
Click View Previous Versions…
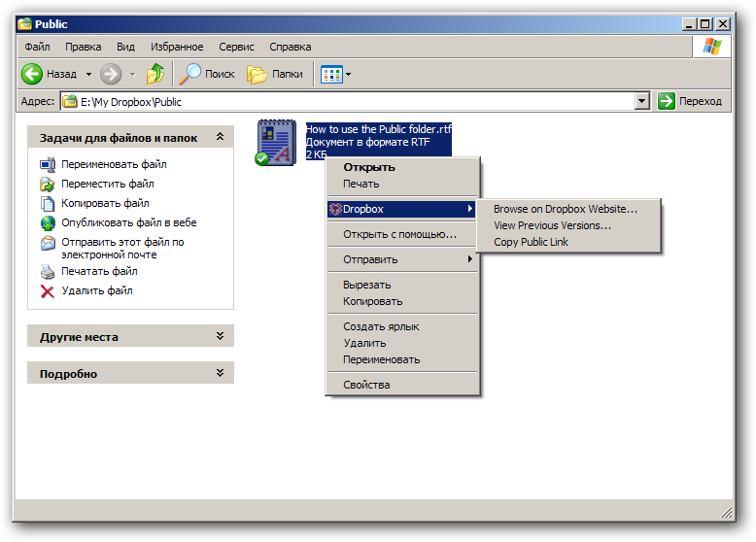pos(568,225)
